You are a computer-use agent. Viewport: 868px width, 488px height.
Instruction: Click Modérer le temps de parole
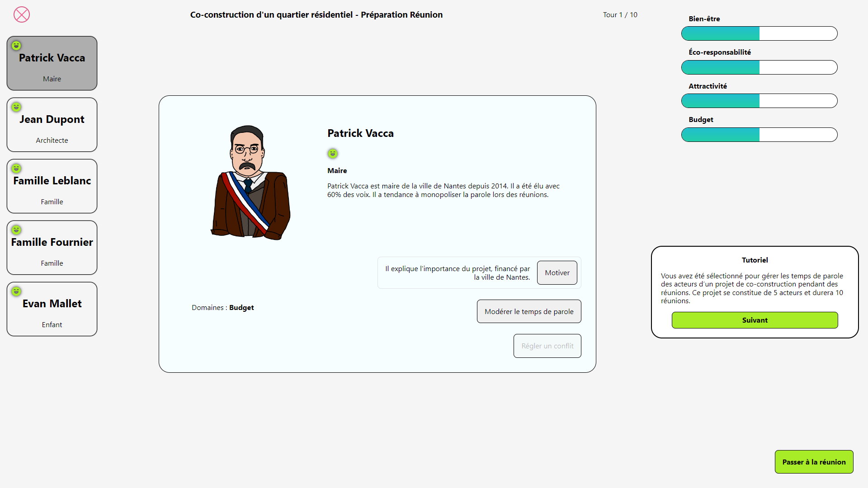click(x=529, y=312)
